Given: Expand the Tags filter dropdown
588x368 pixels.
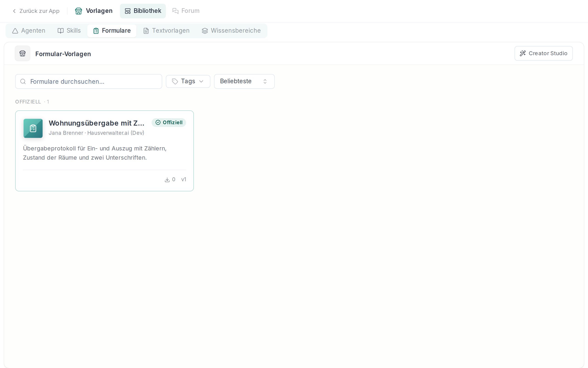Looking at the screenshot, I should coord(188,81).
